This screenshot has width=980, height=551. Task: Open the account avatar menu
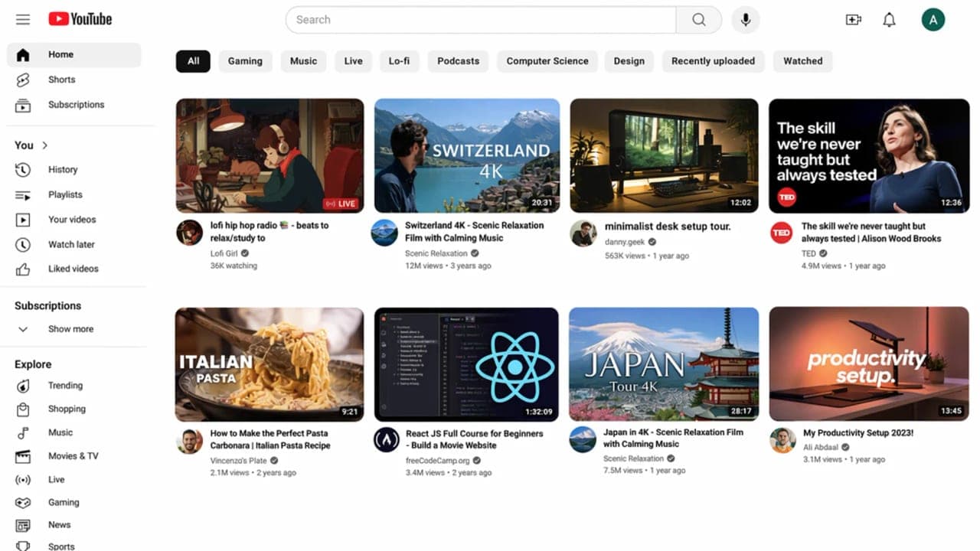(x=933, y=20)
